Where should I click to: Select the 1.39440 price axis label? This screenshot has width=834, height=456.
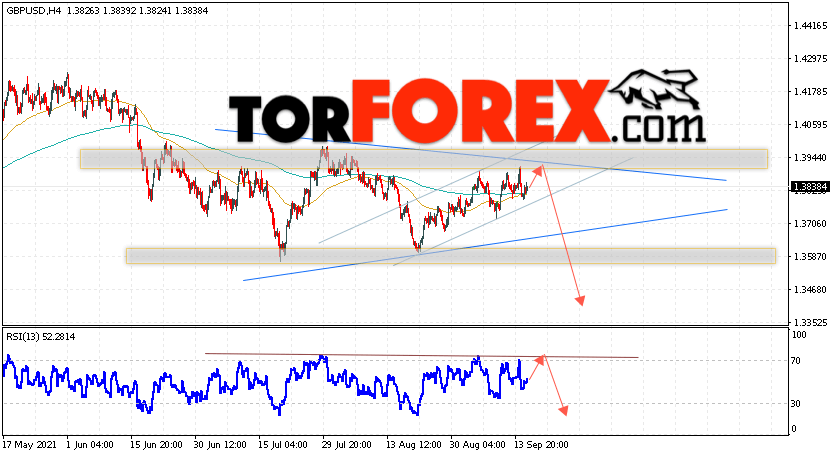point(811,157)
